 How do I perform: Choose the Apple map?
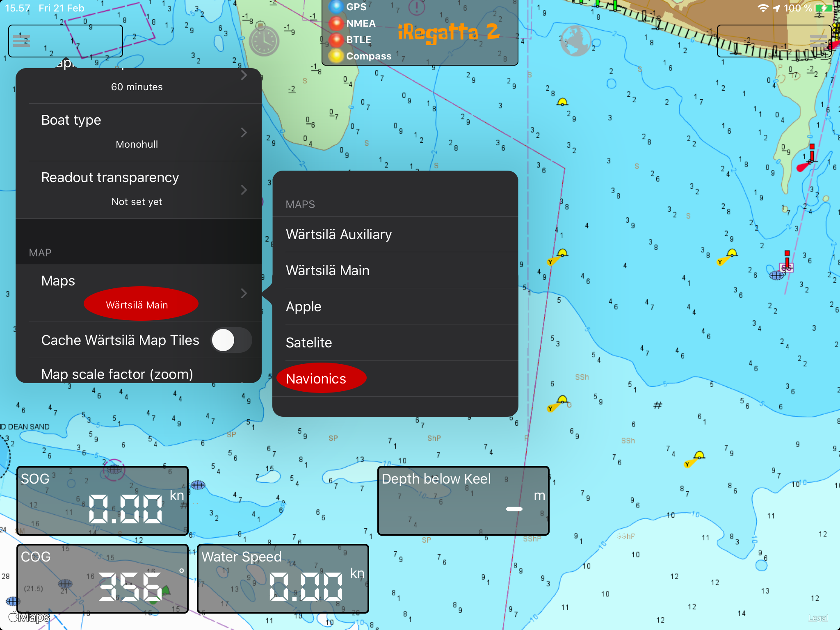pos(395,306)
